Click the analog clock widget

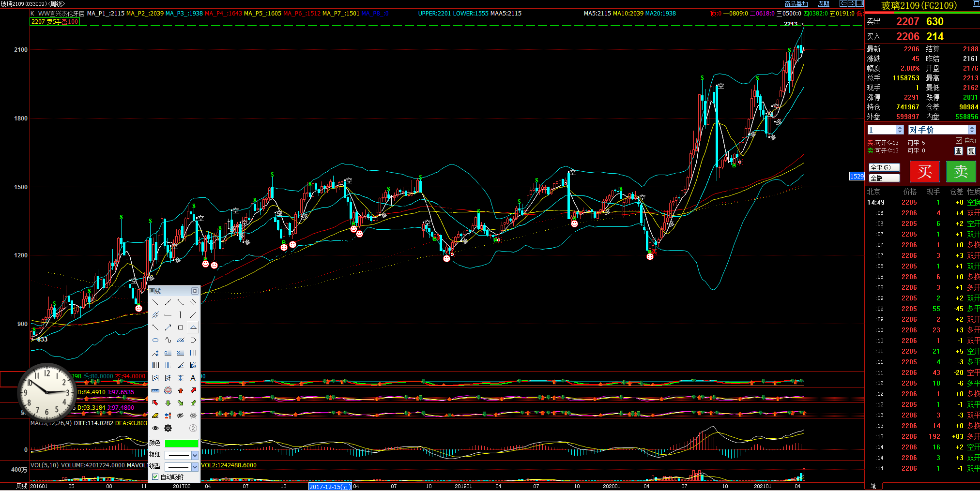pos(46,392)
